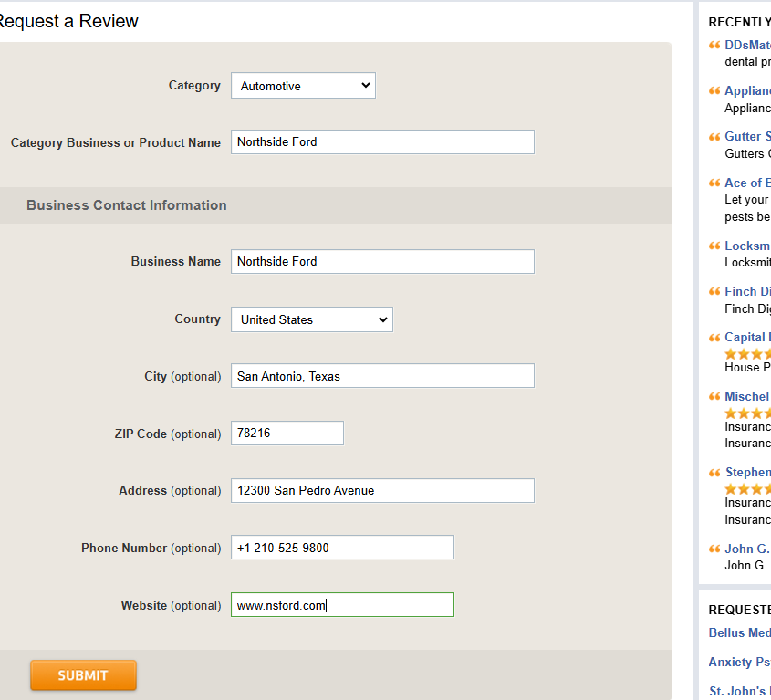Click the Website (optional) label
The height and width of the screenshot is (700, 771).
pyautogui.click(x=172, y=606)
